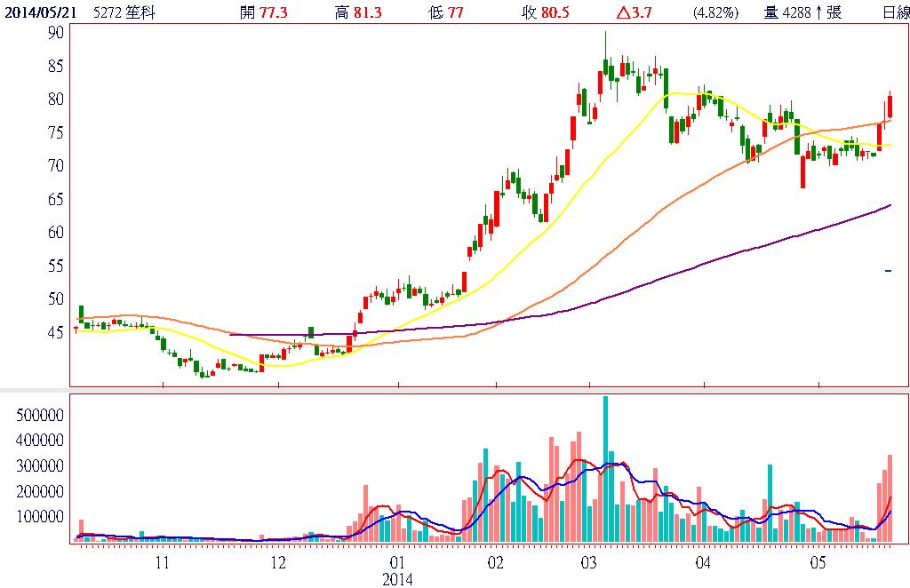Click the 2014 year label
This screenshot has height=588, width=910.
click(397, 579)
